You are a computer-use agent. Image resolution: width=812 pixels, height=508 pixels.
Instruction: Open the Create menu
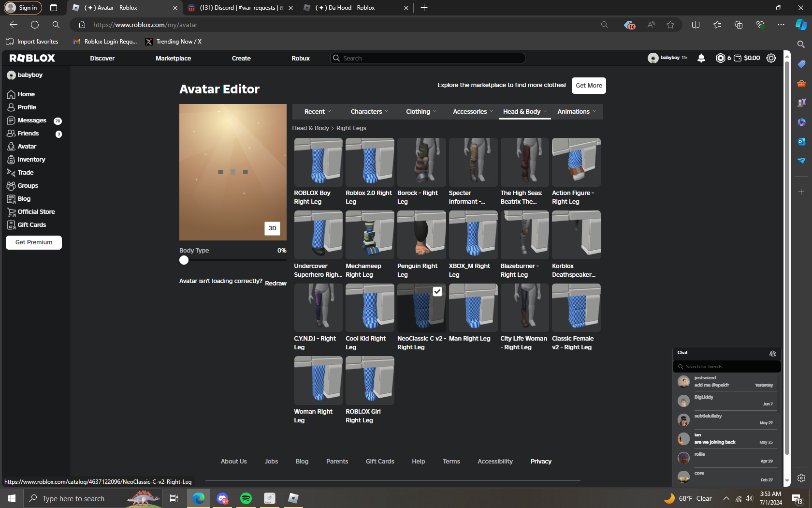(x=241, y=59)
